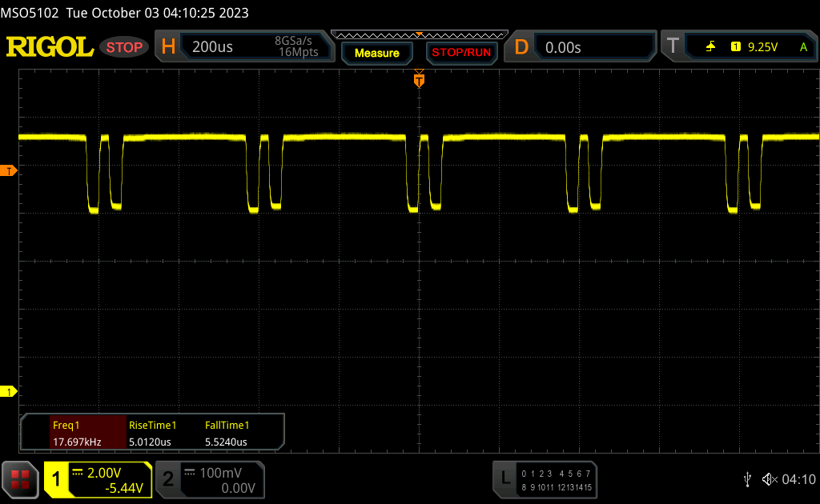This screenshot has width=820, height=504.
Task: Open the delay D settings icon
Action: pos(521,47)
